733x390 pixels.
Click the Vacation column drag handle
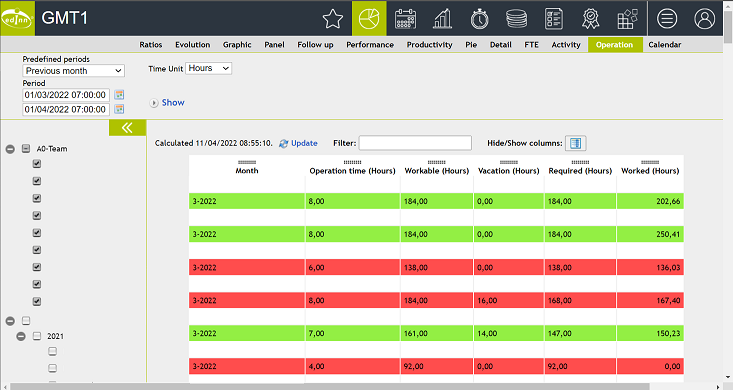pos(509,162)
